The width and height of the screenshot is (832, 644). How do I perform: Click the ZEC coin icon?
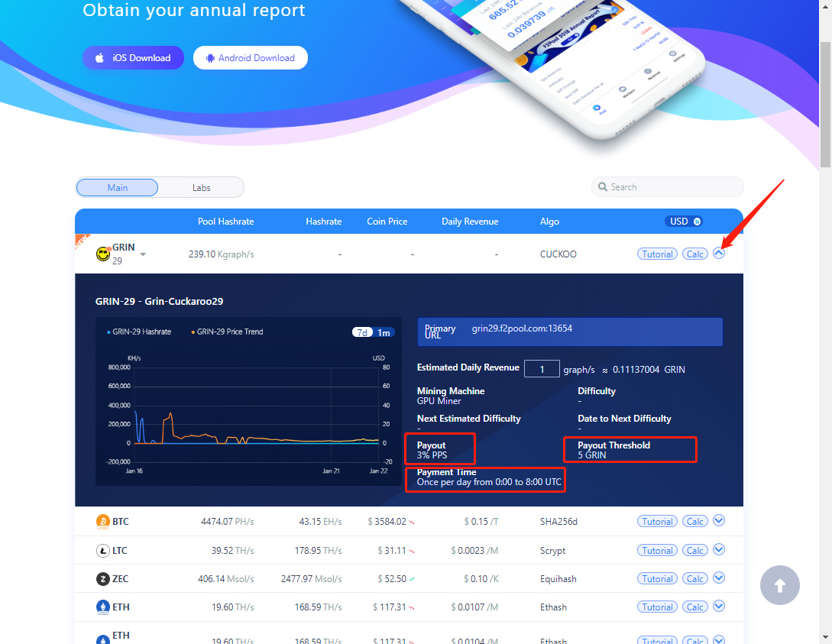coord(103,579)
